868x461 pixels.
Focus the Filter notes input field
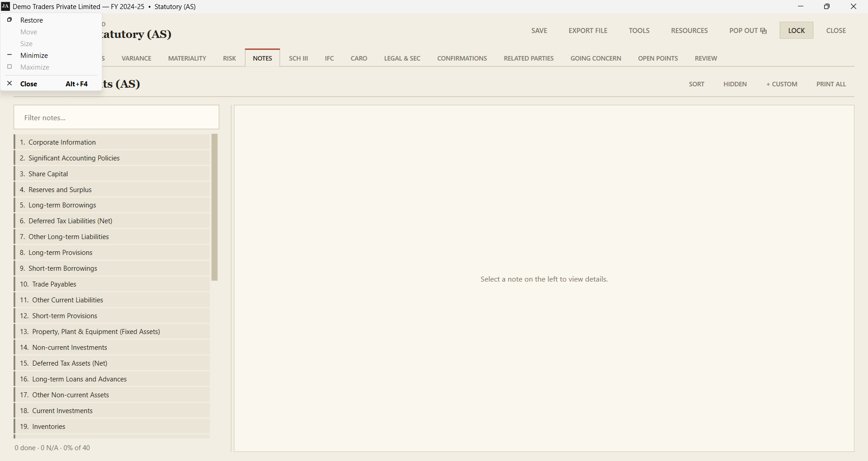tap(116, 118)
